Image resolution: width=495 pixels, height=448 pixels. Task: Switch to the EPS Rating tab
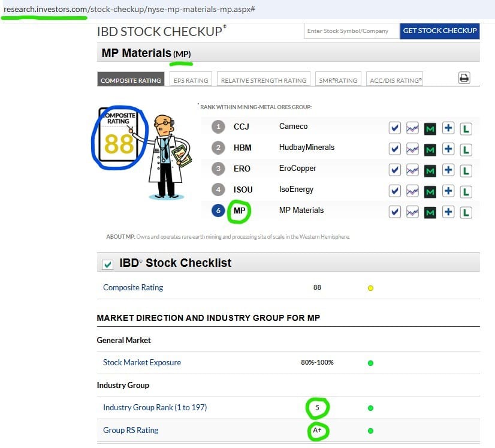[x=191, y=79]
